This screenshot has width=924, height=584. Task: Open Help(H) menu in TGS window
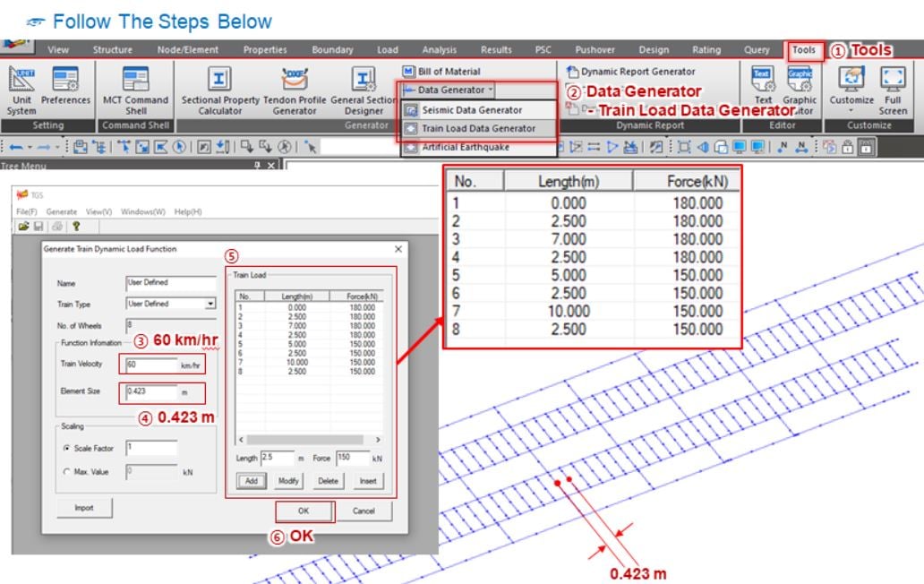pos(188,211)
